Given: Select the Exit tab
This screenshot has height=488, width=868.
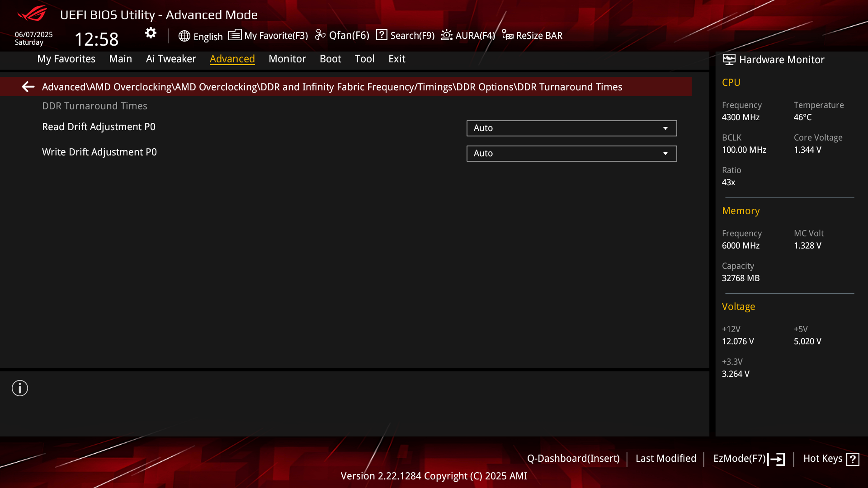Looking at the screenshot, I should click(x=396, y=59).
